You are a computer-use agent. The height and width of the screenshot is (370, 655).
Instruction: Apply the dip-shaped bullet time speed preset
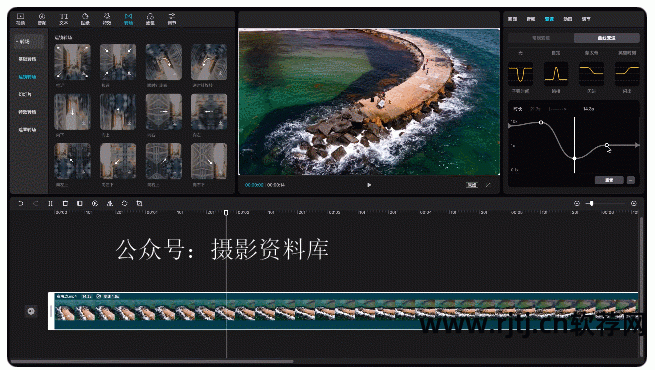(520, 74)
